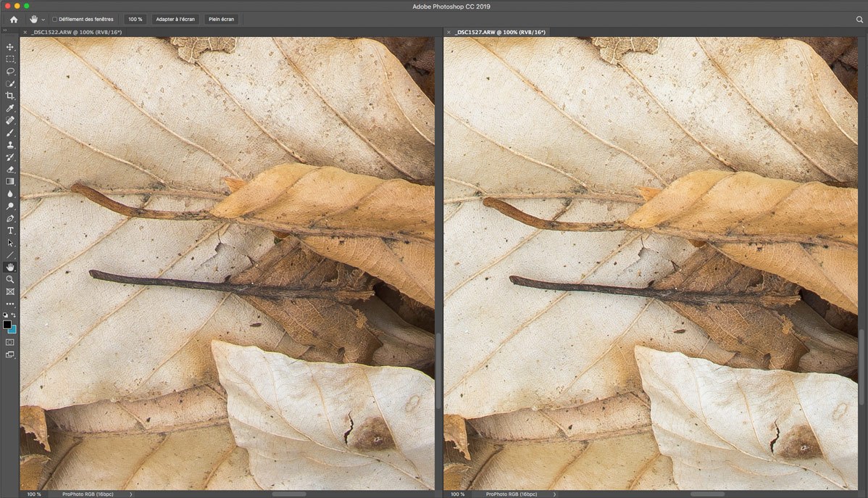Screen dimensions: 868x498
Task: Click 'Plein écran' button
Action: pyautogui.click(x=221, y=20)
